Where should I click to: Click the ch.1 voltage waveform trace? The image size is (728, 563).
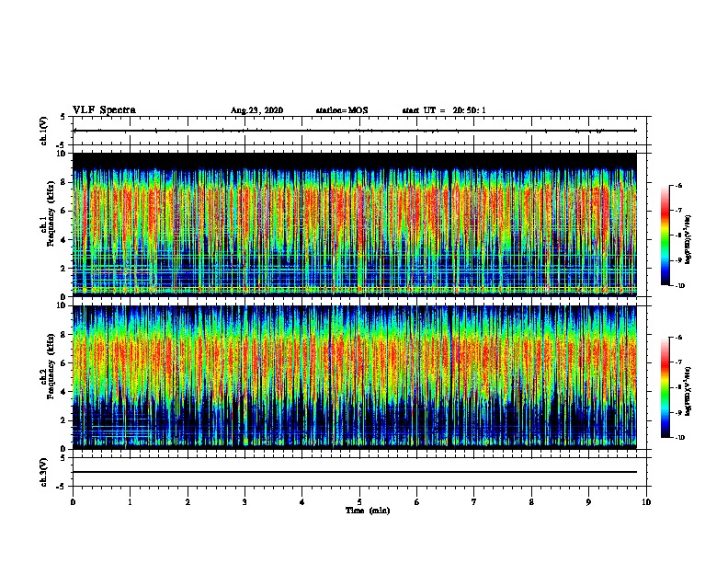(355, 131)
